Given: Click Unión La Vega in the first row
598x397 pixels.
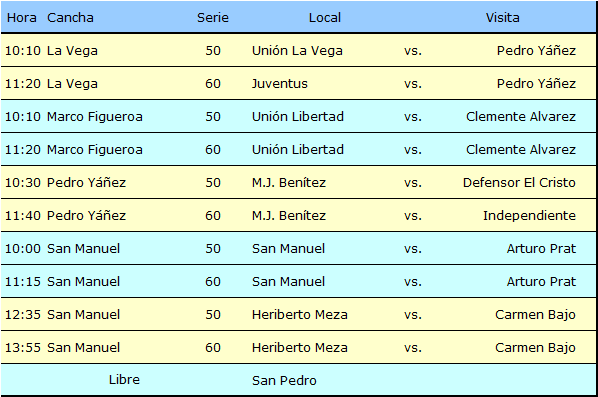Looking at the screenshot, I should point(297,51).
